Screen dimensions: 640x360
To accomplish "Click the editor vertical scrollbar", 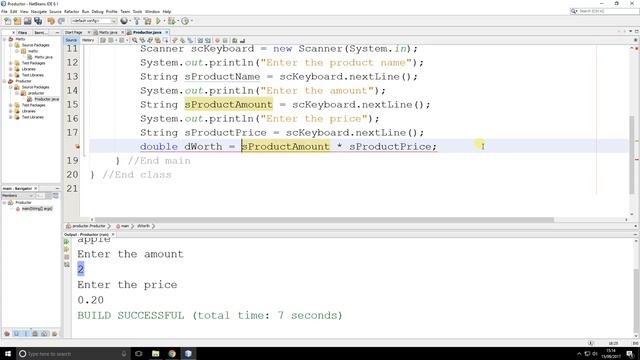I will click(x=632, y=155).
